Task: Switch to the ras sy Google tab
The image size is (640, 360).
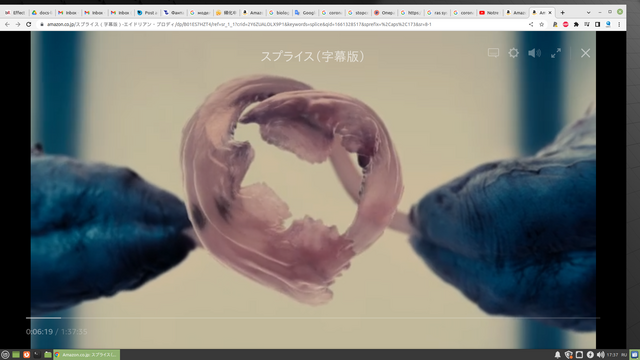Action: click(x=437, y=13)
